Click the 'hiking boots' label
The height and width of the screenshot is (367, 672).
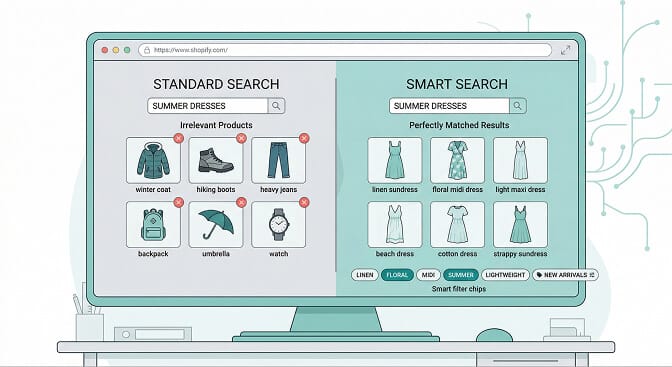(x=216, y=190)
